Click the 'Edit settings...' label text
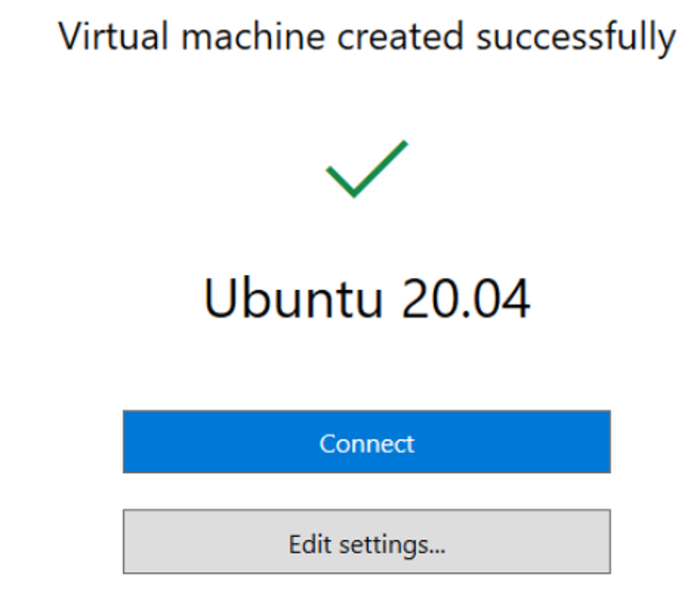This screenshot has width=700, height=607. [x=367, y=543]
